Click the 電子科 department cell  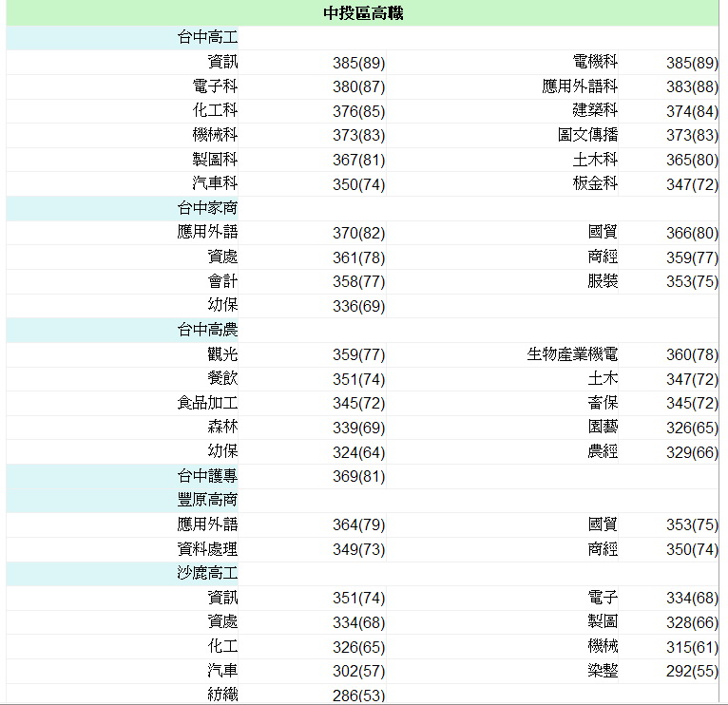click(215, 86)
